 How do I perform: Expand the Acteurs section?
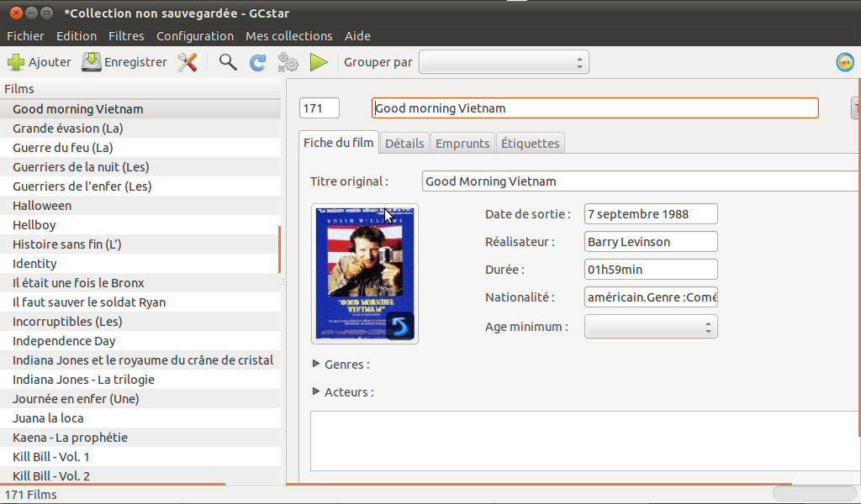[317, 391]
